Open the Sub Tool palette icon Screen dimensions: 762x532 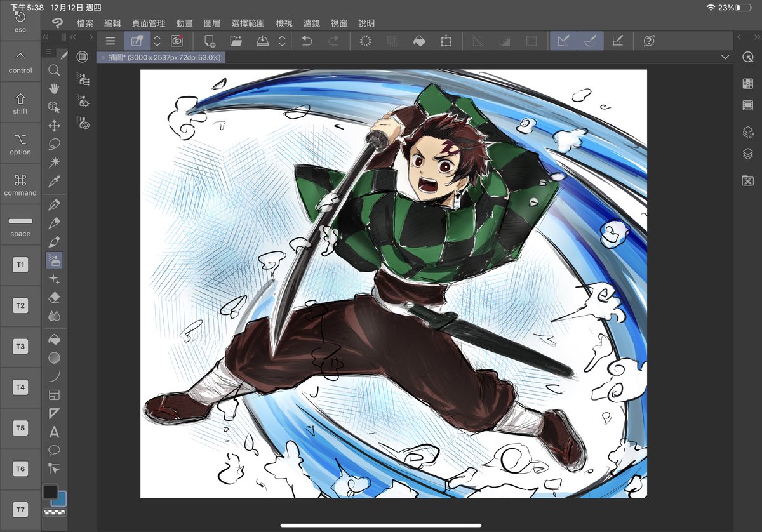(x=83, y=79)
